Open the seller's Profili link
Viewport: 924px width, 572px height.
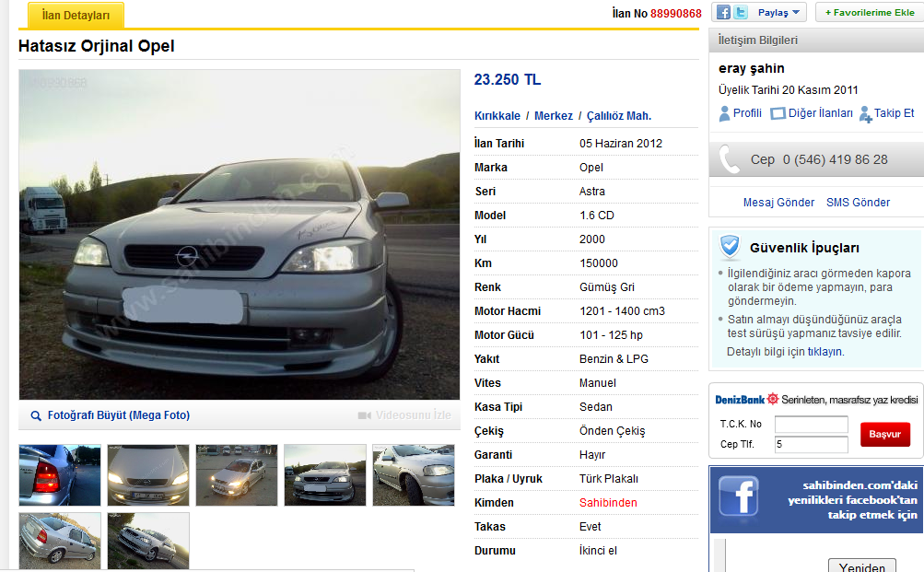point(747,113)
